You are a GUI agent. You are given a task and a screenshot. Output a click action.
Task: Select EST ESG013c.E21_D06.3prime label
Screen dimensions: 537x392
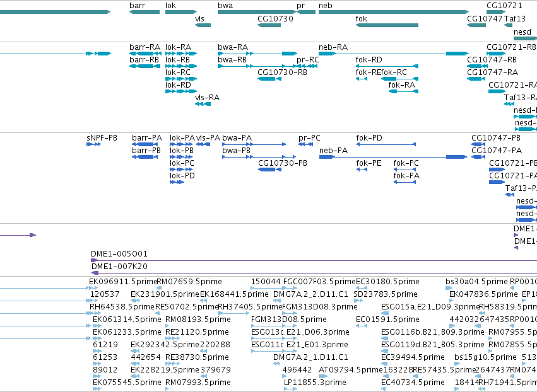coord(300,332)
